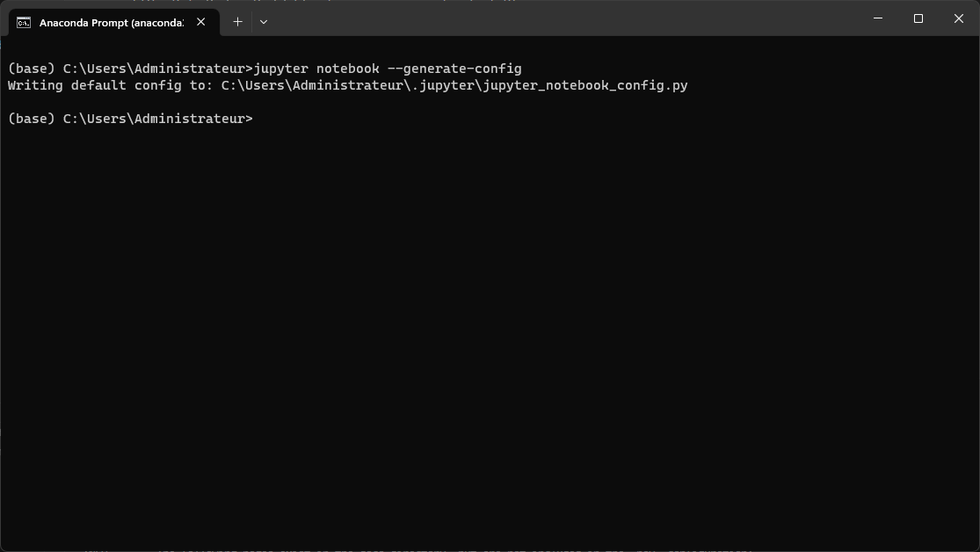Click the .jupyter folder in the output path
Screen dimensions: 980x552
443,85
